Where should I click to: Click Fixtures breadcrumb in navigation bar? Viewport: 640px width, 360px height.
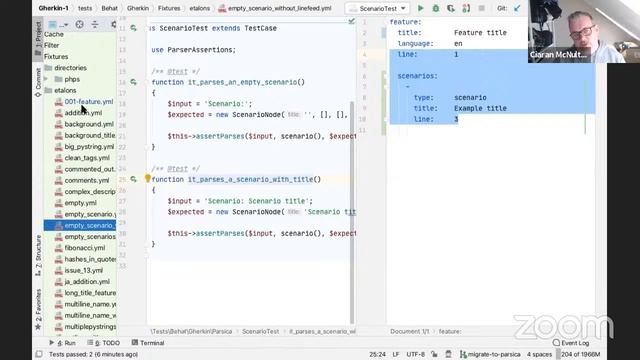point(169,8)
